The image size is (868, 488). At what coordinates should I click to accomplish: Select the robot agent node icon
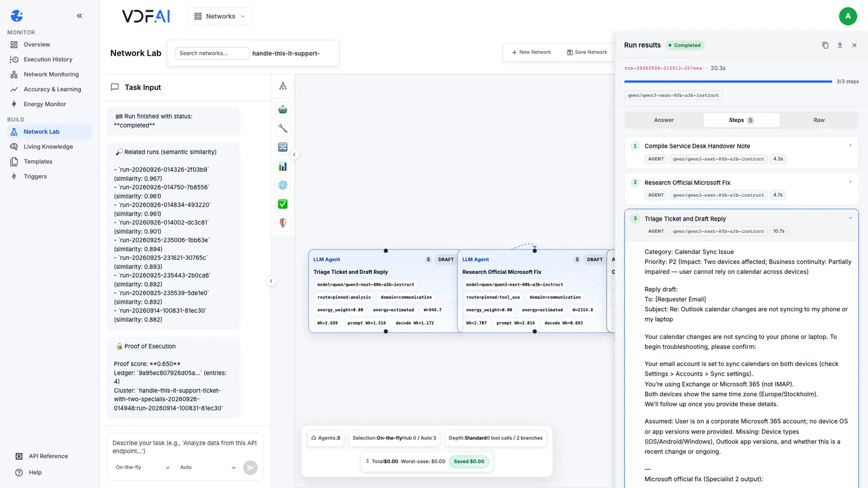click(283, 110)
